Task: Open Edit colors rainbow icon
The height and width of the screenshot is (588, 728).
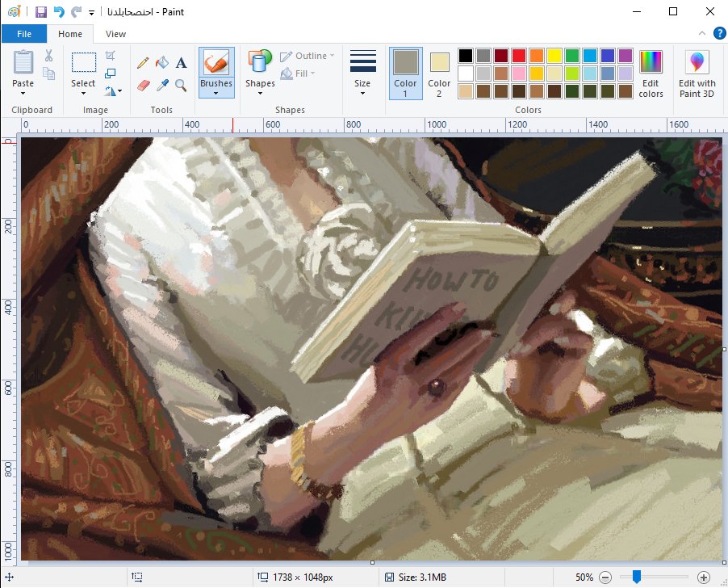Action: tap(651, 61)
